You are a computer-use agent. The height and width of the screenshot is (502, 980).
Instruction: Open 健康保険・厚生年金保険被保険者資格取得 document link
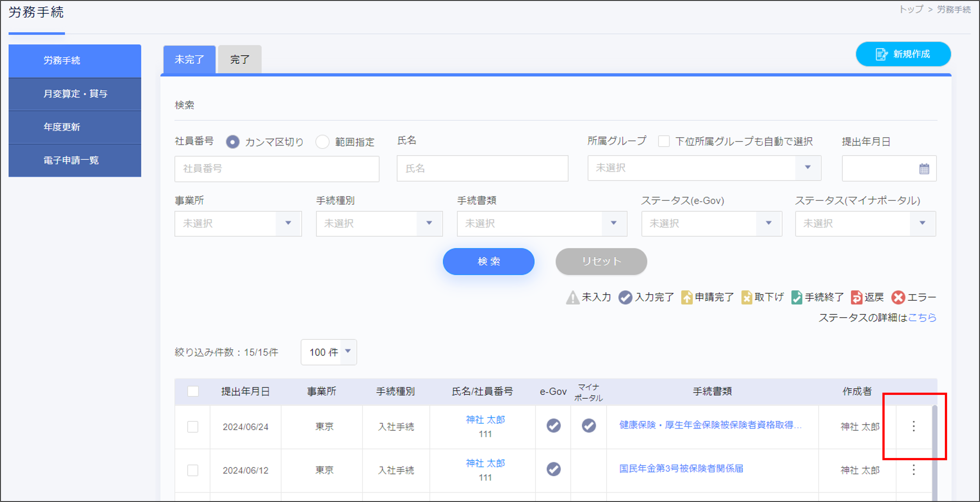coord(710,425)
